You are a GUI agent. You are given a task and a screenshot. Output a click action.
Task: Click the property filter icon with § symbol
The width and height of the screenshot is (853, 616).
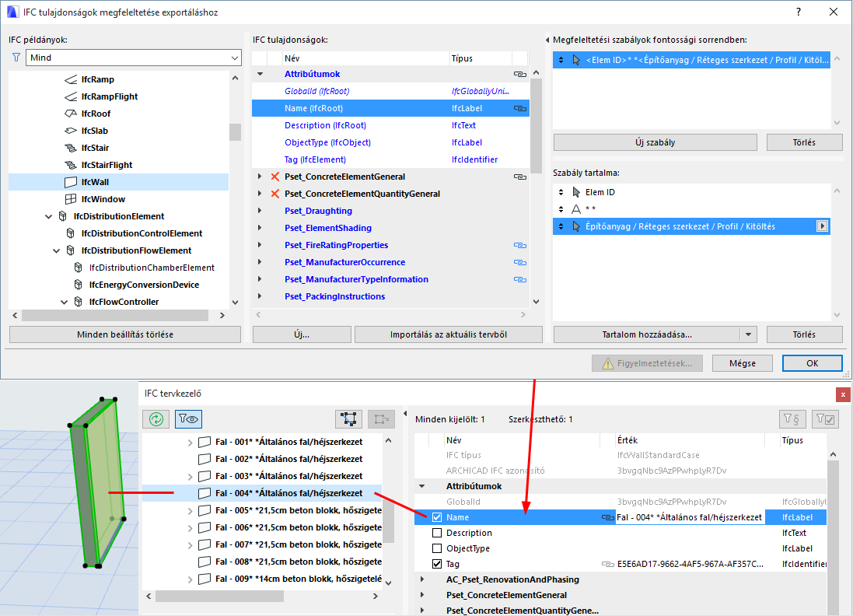pos(792,419)
